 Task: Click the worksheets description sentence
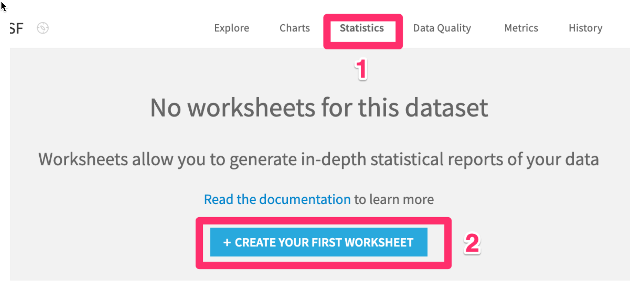[x=318, y=159]
